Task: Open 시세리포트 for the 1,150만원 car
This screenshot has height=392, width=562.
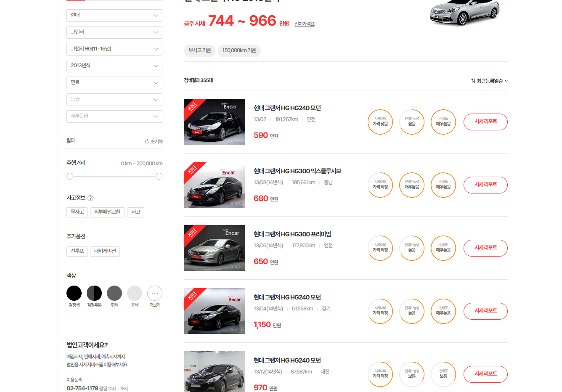Action: pos(485,311)
